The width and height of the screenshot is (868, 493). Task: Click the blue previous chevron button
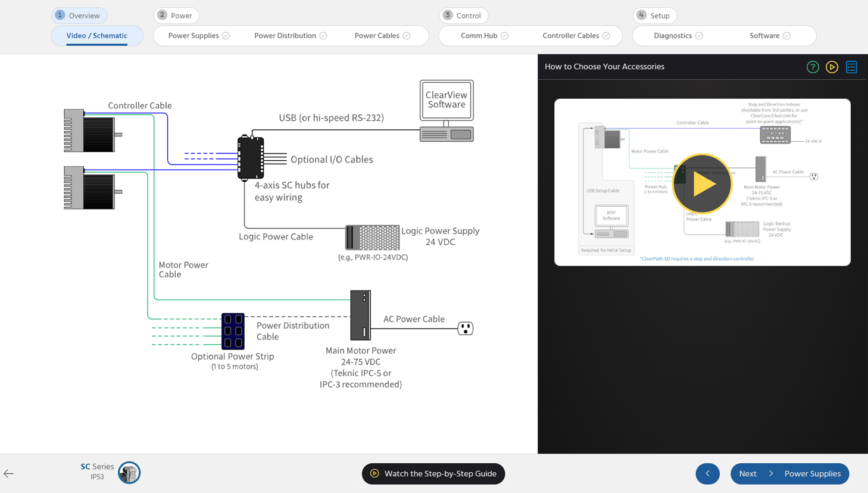point(707,474)
